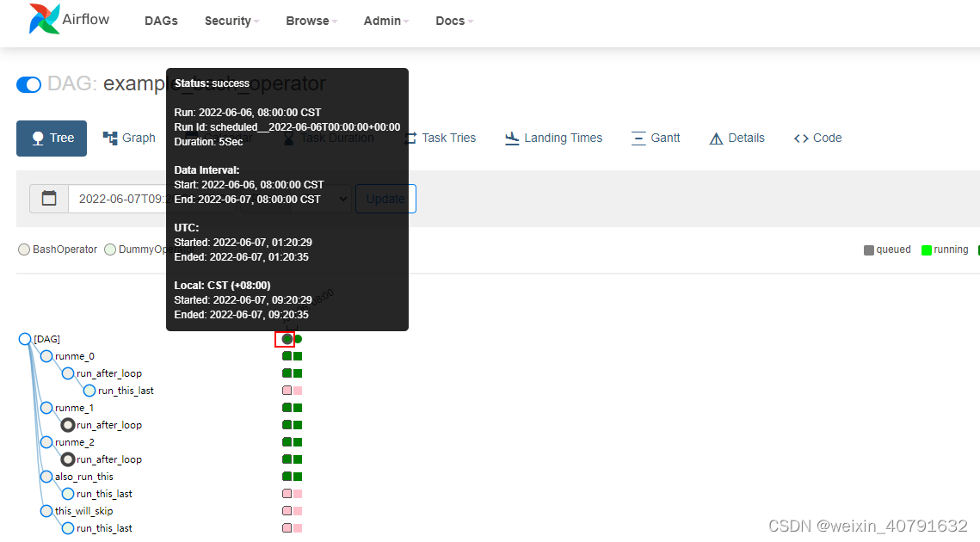Click runme_1 task square for earlier run
The image size is (980, 542).
(287, 408)
